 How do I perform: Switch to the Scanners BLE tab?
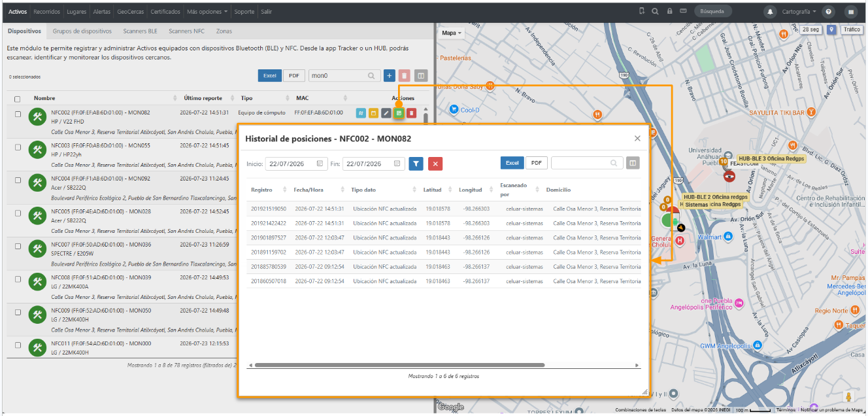pos(140,31)
